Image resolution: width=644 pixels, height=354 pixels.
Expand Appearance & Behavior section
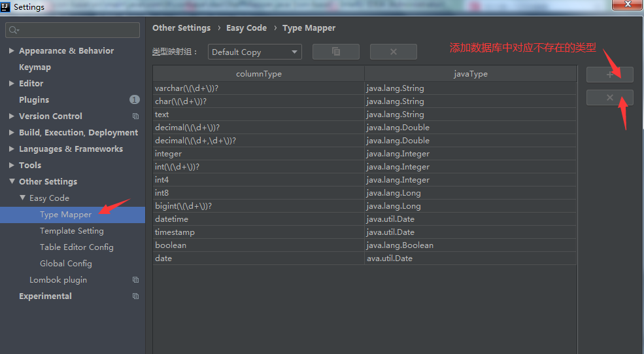click(x=12, y=50)
